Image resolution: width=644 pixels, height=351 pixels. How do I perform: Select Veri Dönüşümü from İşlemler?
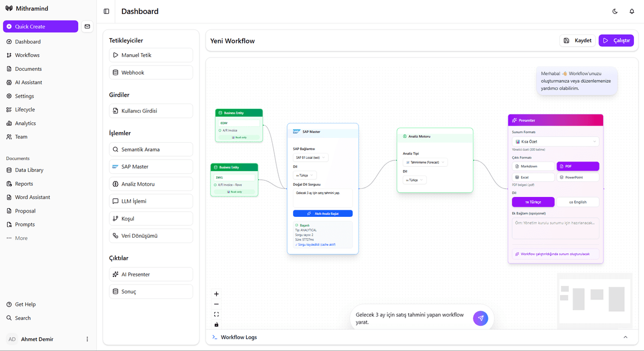[x=151, y=235]
